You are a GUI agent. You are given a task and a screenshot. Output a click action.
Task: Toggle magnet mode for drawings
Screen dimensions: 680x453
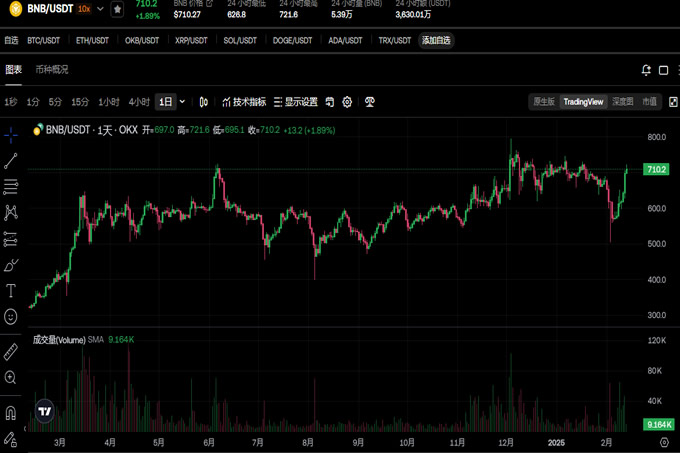[11, 412]
